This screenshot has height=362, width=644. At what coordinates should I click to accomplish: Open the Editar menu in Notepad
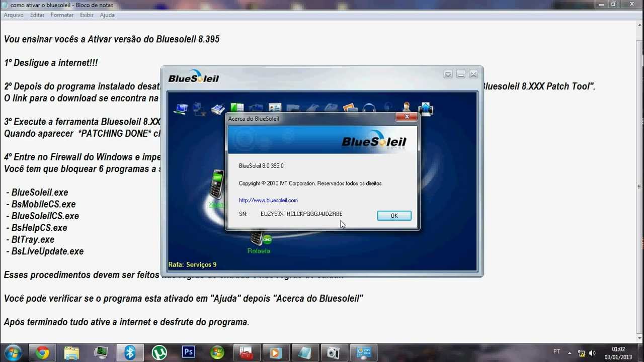37,15
